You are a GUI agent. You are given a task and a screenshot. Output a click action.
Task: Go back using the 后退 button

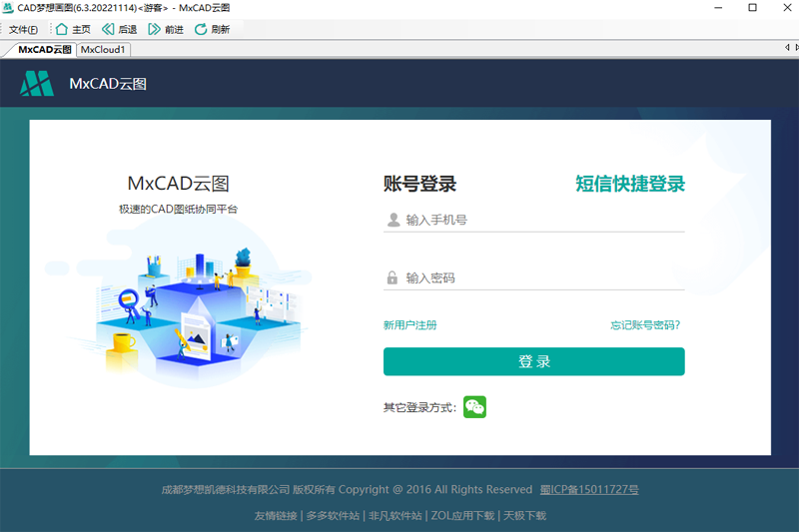[108, 29]
